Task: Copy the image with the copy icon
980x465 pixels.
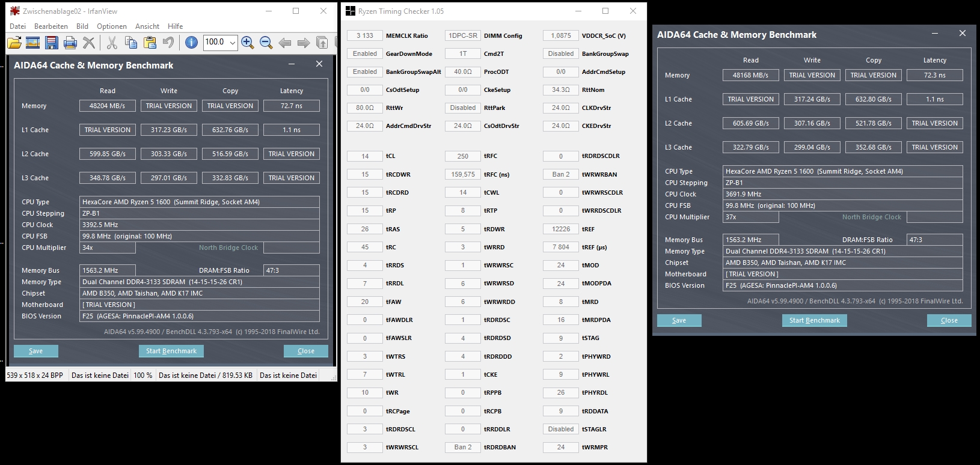Action: (131, 42)
